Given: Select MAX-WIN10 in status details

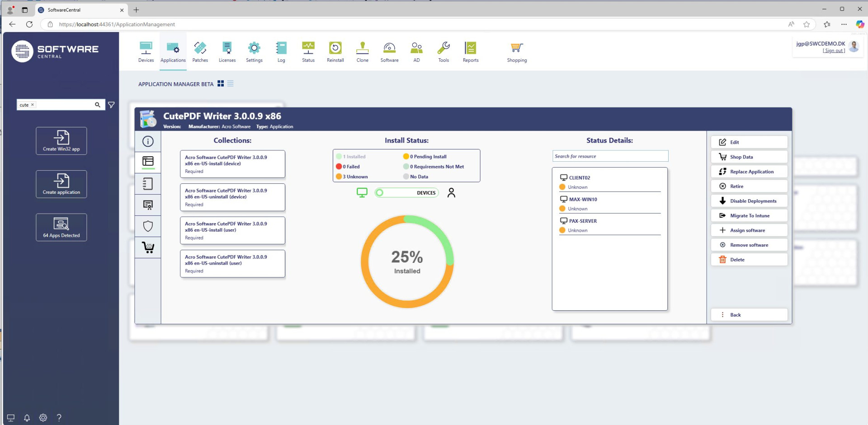Looking at the screenshot, I should click(609, 204).
